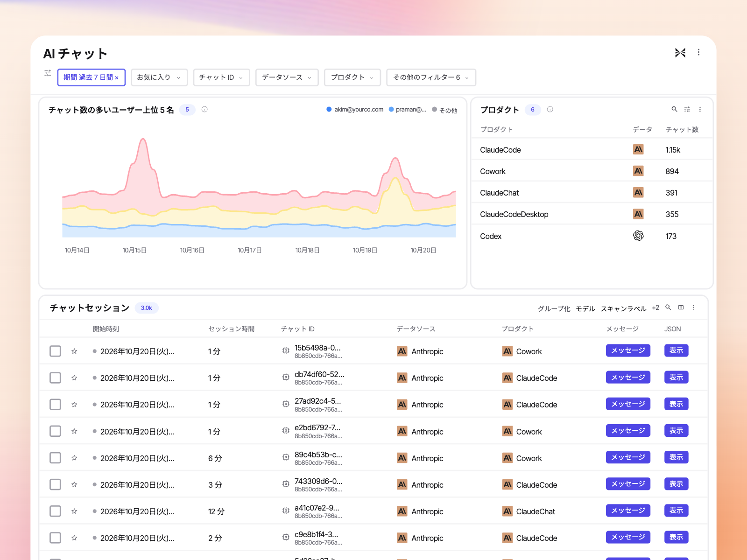Open the プロダクト panel more-options menu
747x560 pixels.
coord(700,109)
